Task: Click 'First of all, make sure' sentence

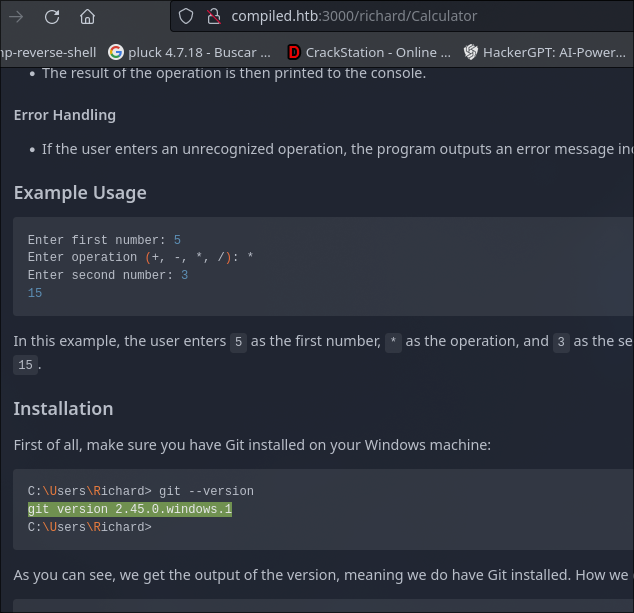Action: point(252,445)
